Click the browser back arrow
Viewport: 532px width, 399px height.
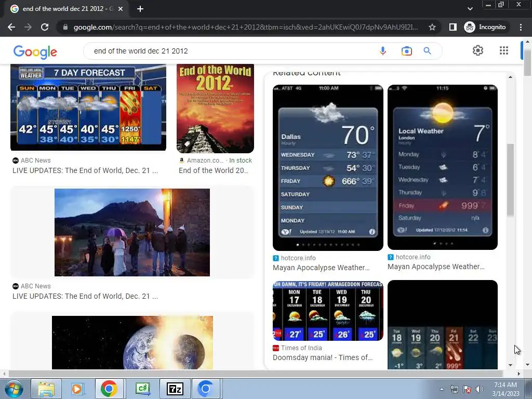(x=11, y=27)
